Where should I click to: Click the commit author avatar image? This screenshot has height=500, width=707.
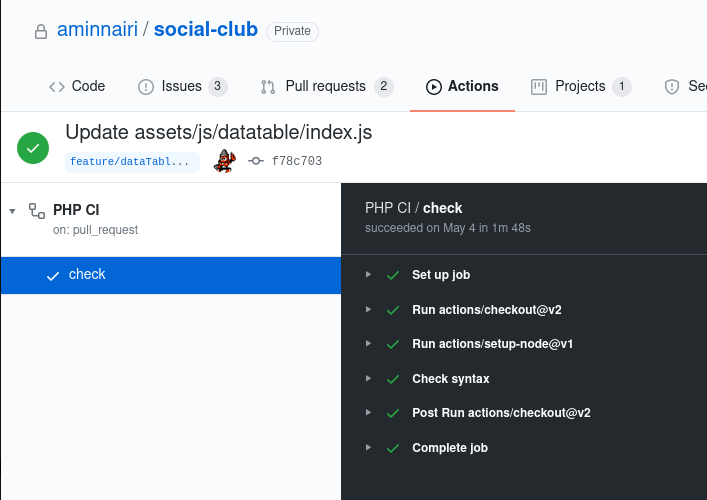pos(225,161)
